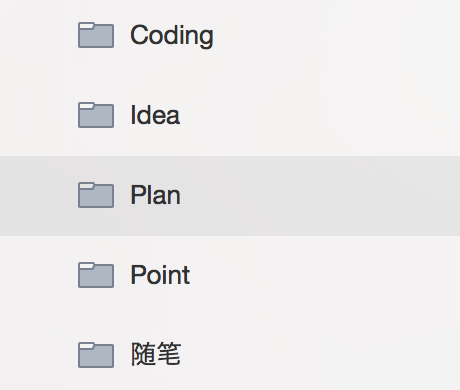Select the Idea folder label
The height and width of the screenshot is (390, 460).
pyautogui.click(x=155, y=115)
